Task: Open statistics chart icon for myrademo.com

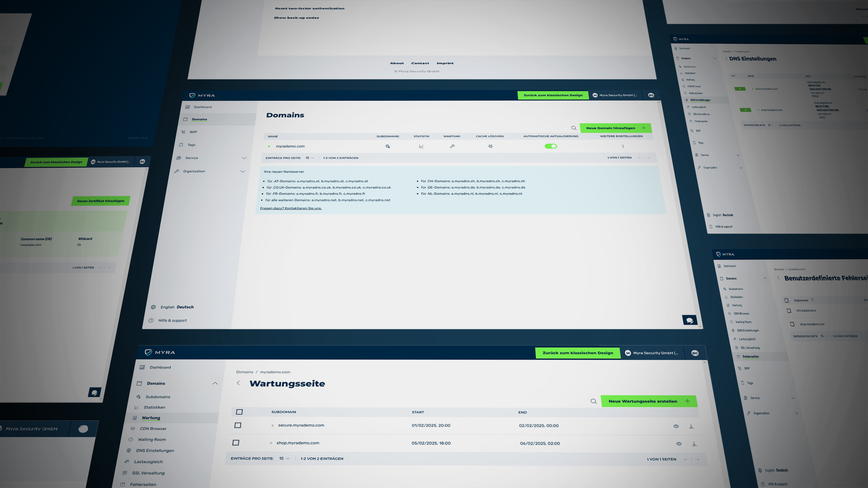Action: pos(421,146)
